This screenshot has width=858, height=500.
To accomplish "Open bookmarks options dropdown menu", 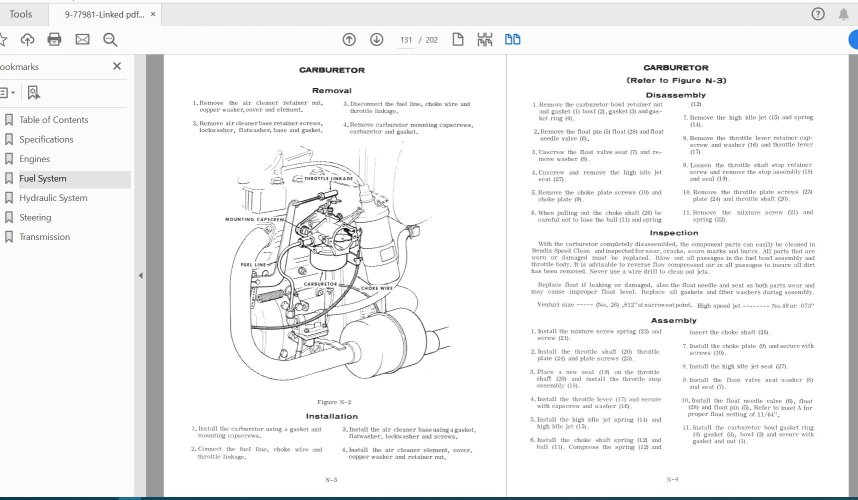I will coord(6,92).
